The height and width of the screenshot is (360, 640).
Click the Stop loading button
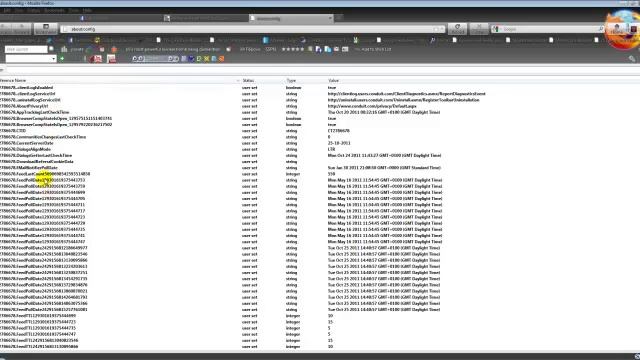tap(478, 29)
